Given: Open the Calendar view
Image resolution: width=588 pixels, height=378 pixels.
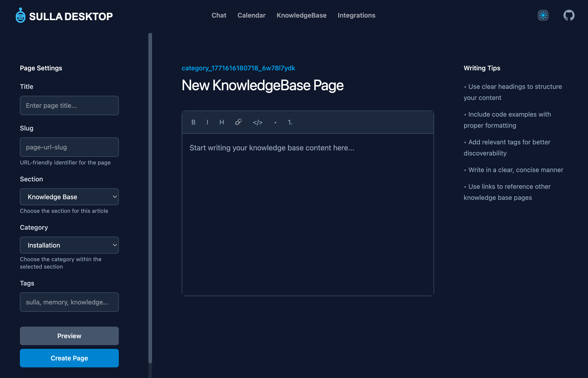Looking at the screenshot, I should point(251,15).
